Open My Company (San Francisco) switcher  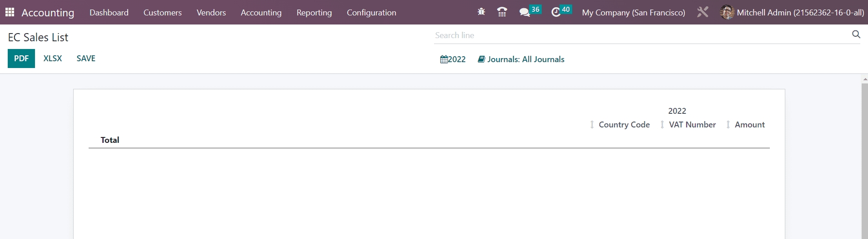633,13
